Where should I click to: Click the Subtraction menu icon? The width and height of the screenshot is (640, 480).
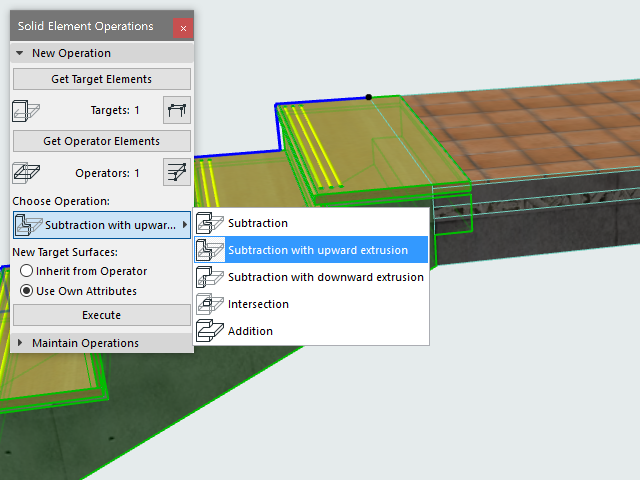point(210,223)
